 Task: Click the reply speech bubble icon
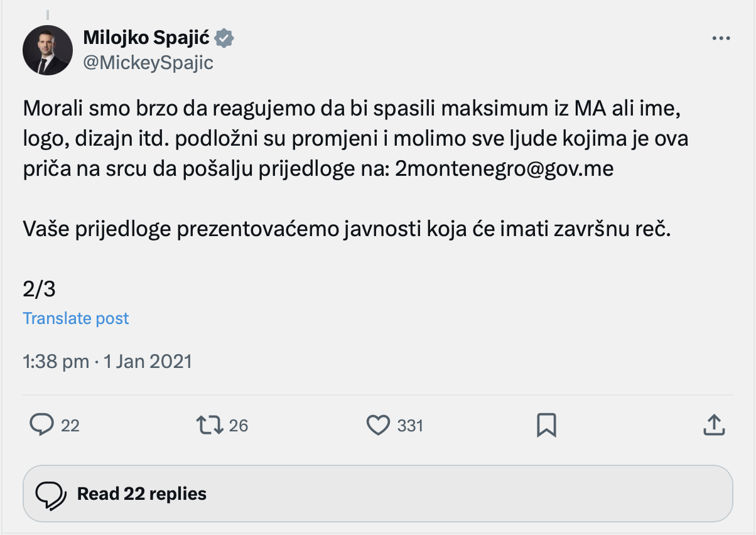pos(42,426)
